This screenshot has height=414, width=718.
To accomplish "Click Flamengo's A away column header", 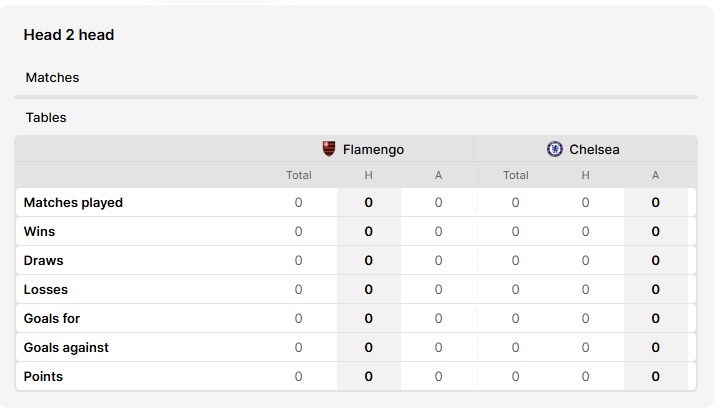I will (x=438, y=175).
